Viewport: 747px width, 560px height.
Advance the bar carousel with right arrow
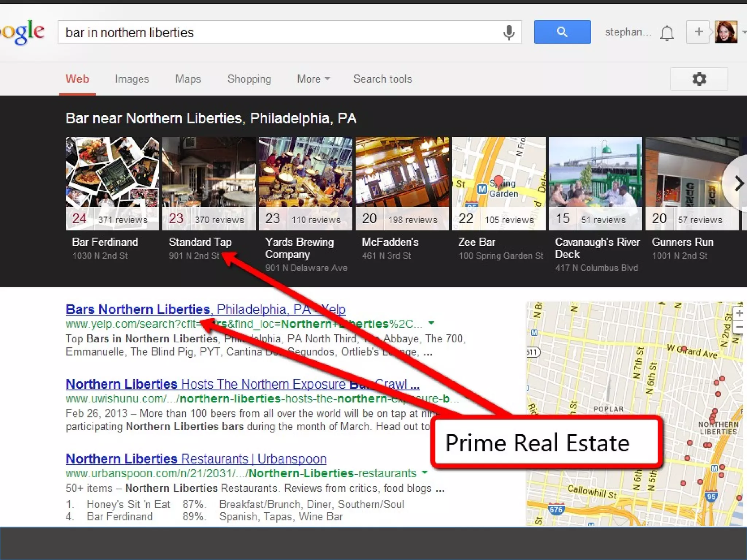(738, 183)
